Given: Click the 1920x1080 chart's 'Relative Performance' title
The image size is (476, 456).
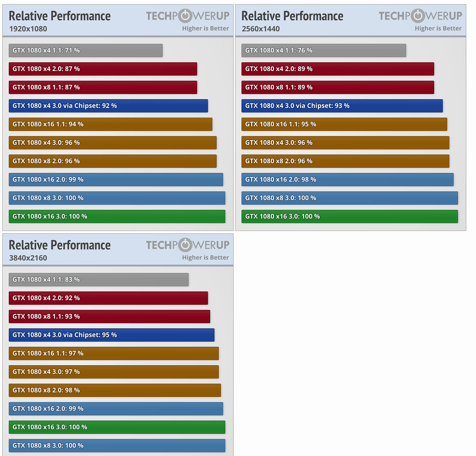Looking at the screenshot, I should [59, 16].
